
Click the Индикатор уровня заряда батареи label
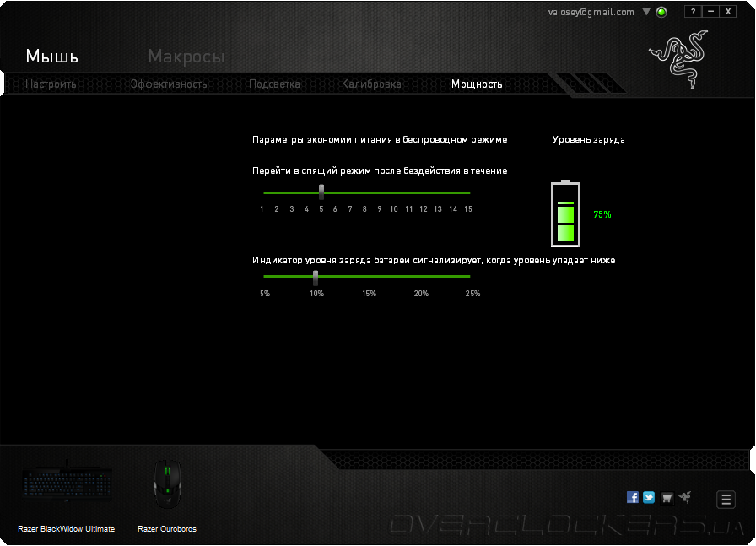click(x=434, y=261)
